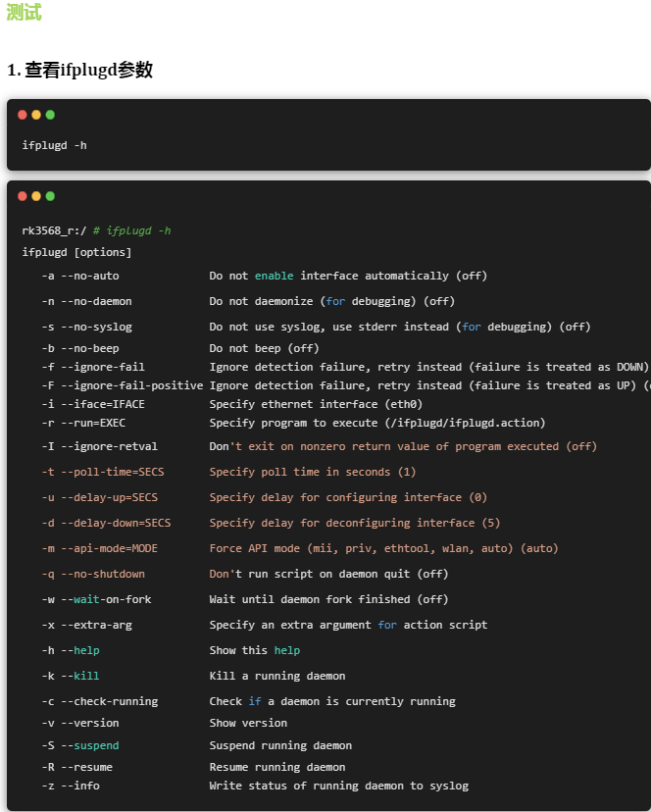Click the green dot in the ifplugd options block

pos(50,196)
